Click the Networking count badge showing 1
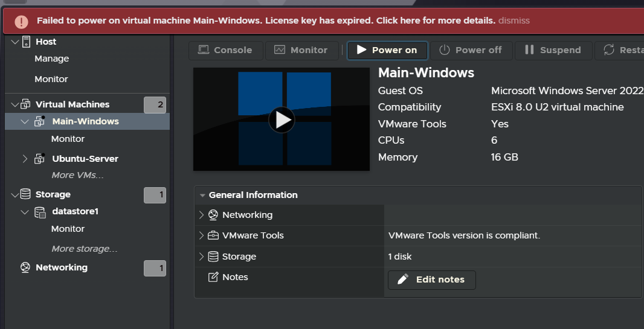The height and width of the screenshot is (329, 644). [155, 268]
